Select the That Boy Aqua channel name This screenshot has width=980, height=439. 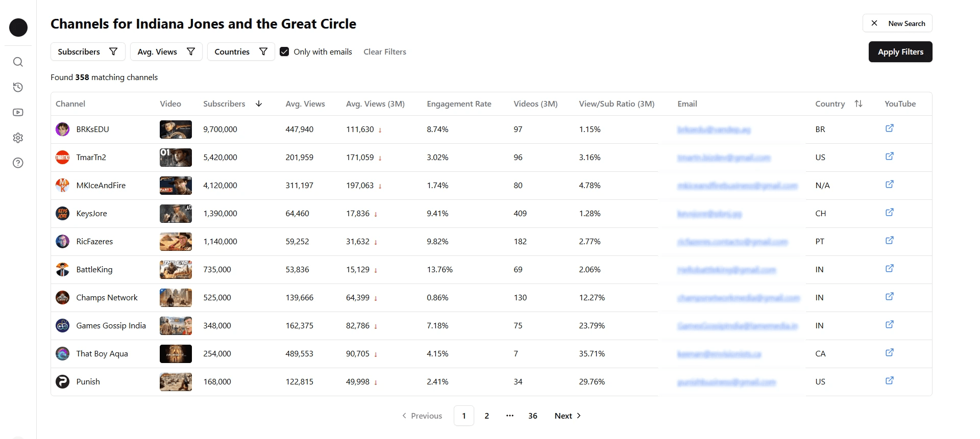[x=102, y=354]
